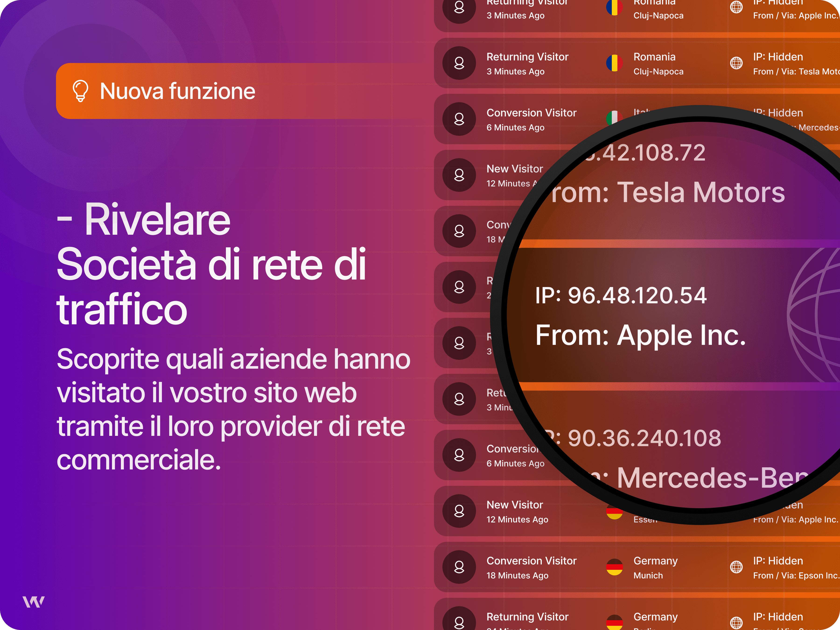Screen dimensions: 840x630
Task: Click Cluj-Napoca in the Tesla Motors row
Action: [658, 71]
